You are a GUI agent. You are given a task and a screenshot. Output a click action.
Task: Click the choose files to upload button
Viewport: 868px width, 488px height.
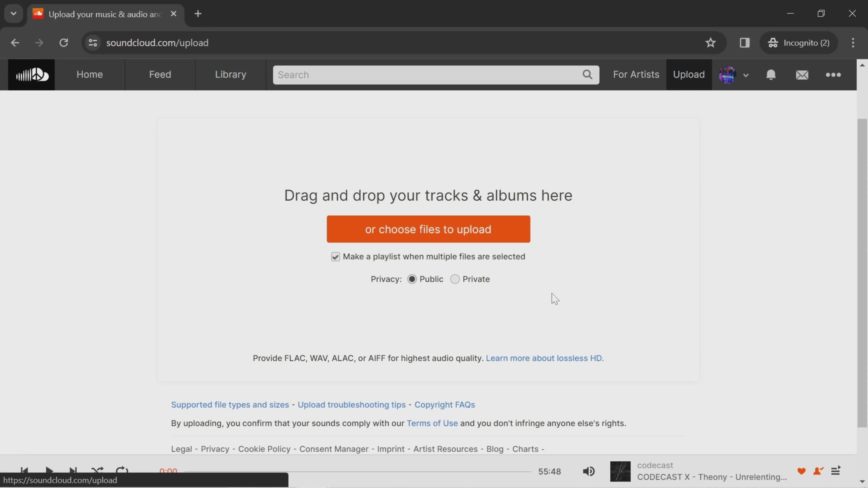(428, 229)
